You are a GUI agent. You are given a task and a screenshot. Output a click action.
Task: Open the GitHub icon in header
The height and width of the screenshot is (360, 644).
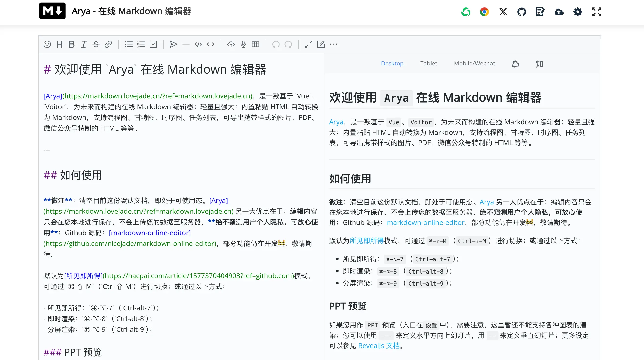tap(522, 12)
